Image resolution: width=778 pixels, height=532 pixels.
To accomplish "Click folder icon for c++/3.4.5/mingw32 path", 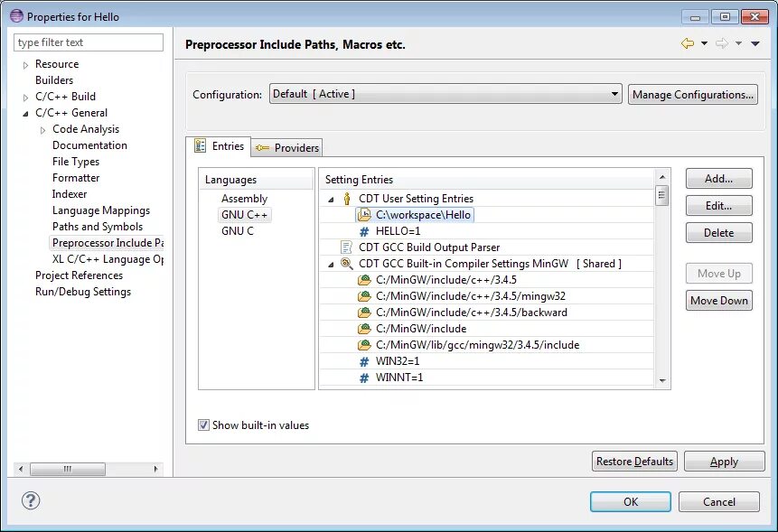I will [x=364, y=296].
